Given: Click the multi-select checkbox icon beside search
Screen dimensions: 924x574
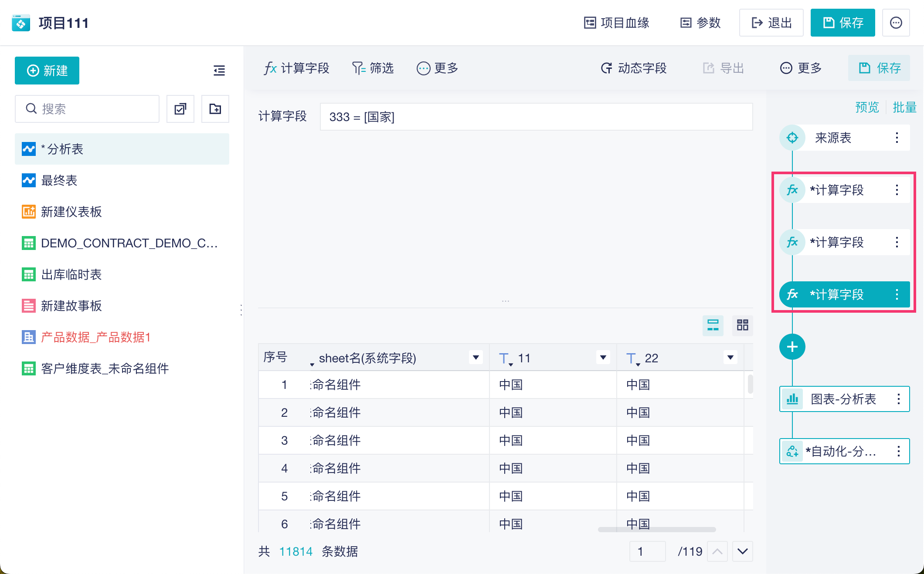Looking at the screenshot, I should (180, 108).
